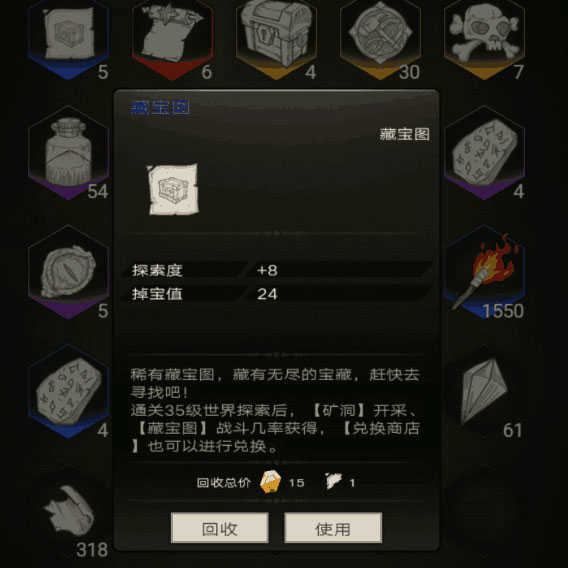
Task: Select the cloth scrap item with count 318
Action: click(x=72, y=518)
